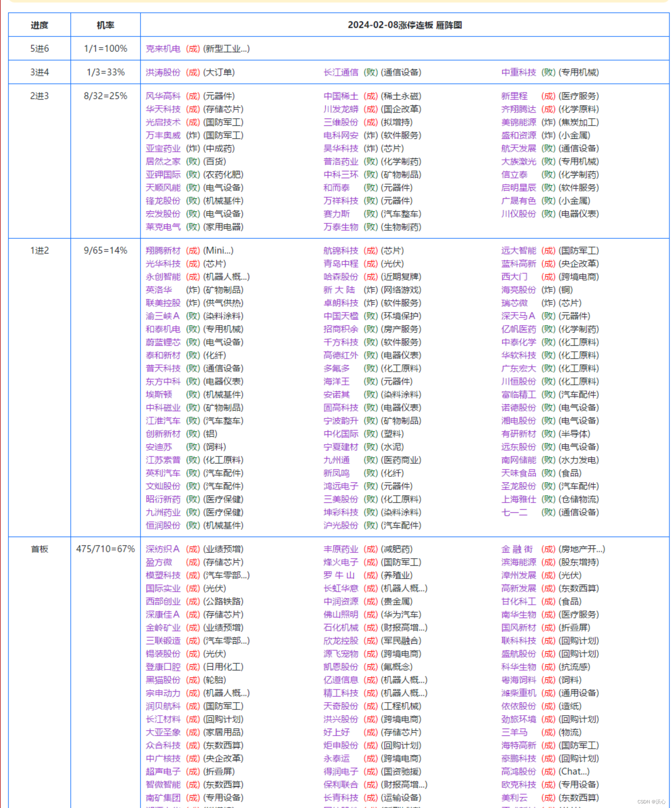
Task: Click 美利云 stock link
Action: (514, 797)
